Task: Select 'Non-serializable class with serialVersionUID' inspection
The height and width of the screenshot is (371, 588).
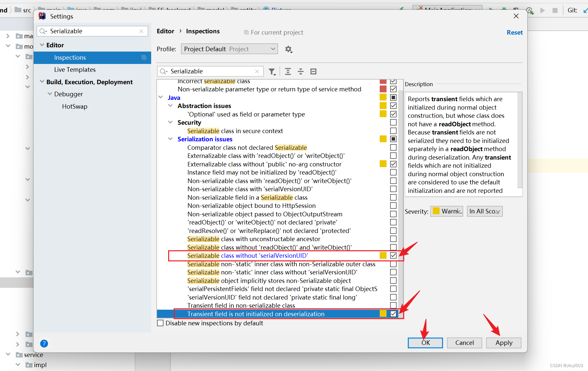Action: pyautogui.click(x=250, y=189)
